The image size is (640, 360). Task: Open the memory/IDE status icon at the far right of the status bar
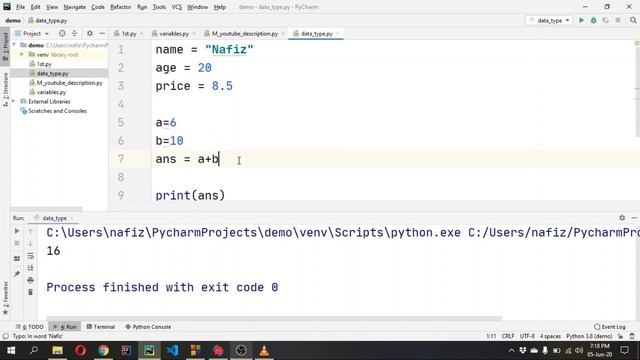click(632, 336)
